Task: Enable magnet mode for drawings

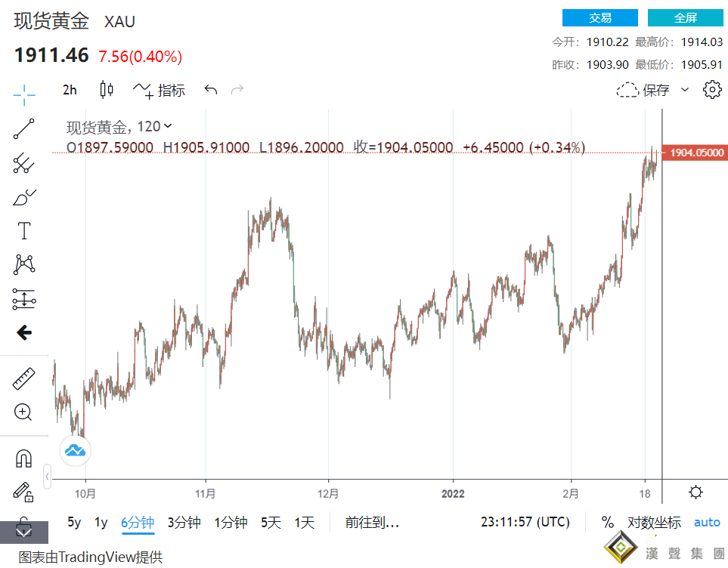Action: click(23, 457)
